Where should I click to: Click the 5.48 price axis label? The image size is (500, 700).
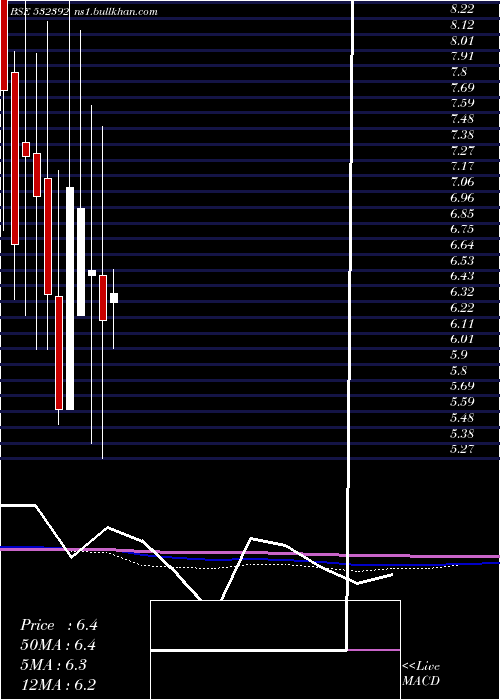tap(462, 418)
